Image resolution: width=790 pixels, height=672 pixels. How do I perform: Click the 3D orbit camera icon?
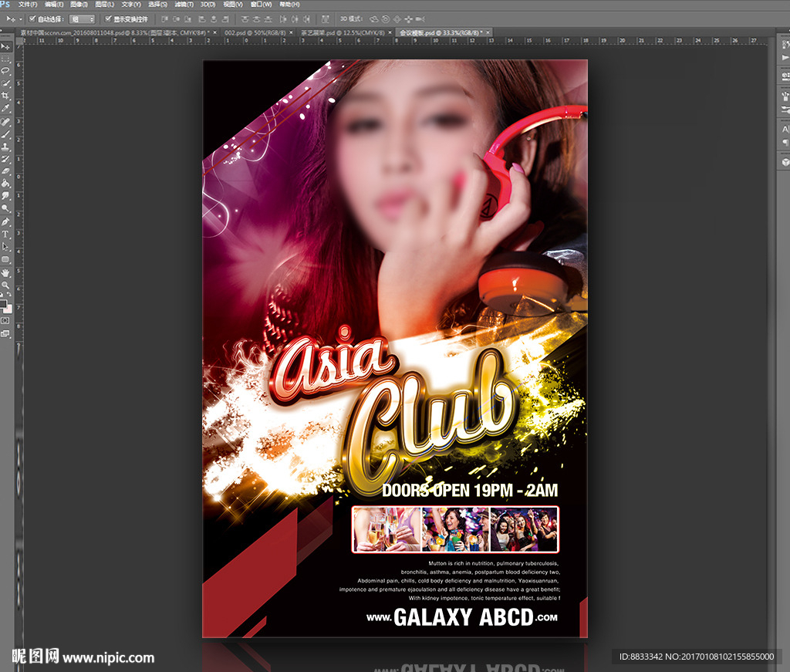coord(374,19)
